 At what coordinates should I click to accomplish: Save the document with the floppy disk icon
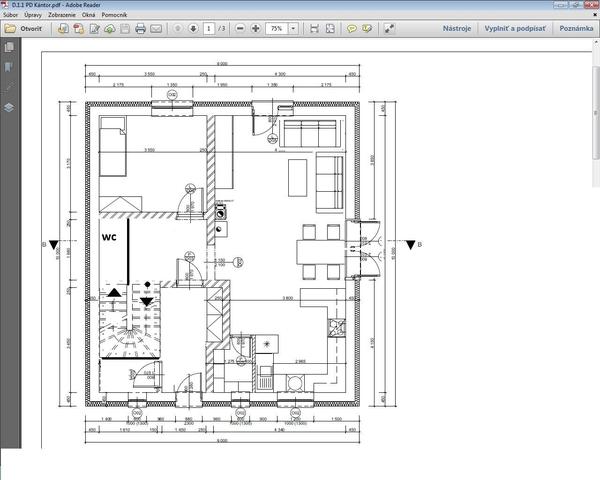click(124, 29)
